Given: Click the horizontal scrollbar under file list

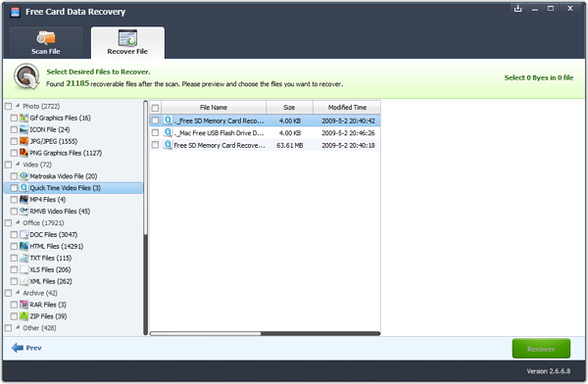Looking at the screenshot, I should click(206, 333).
